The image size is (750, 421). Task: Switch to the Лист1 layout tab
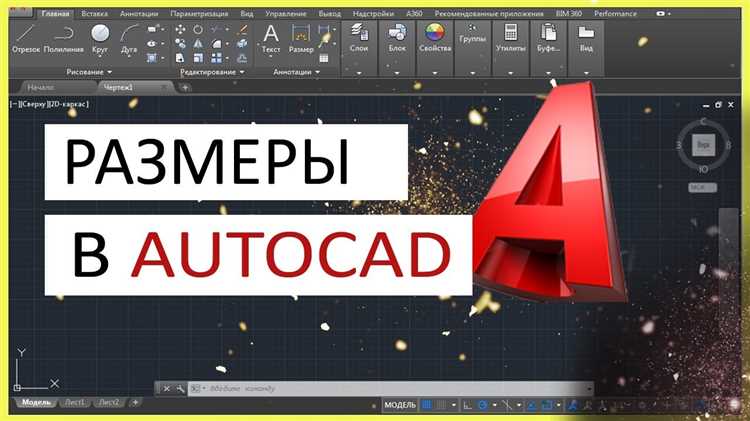pyautogui.click(x=74, y=403)
